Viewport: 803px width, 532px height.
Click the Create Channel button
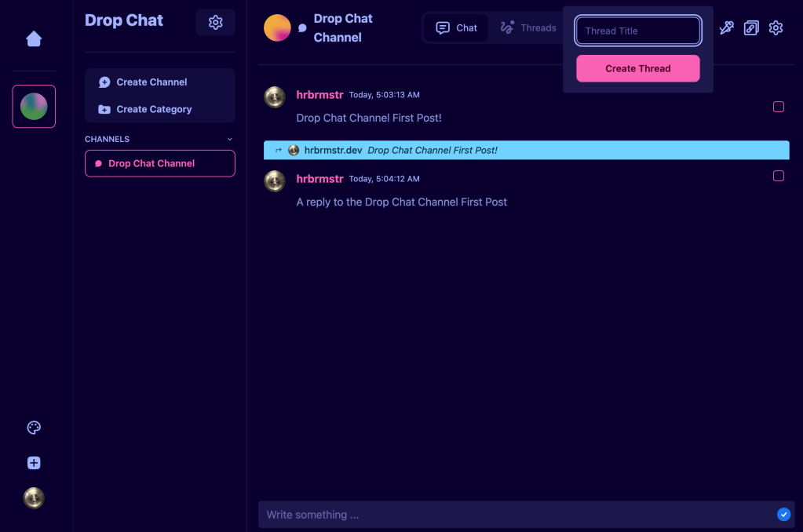click(x=151, y=82)
